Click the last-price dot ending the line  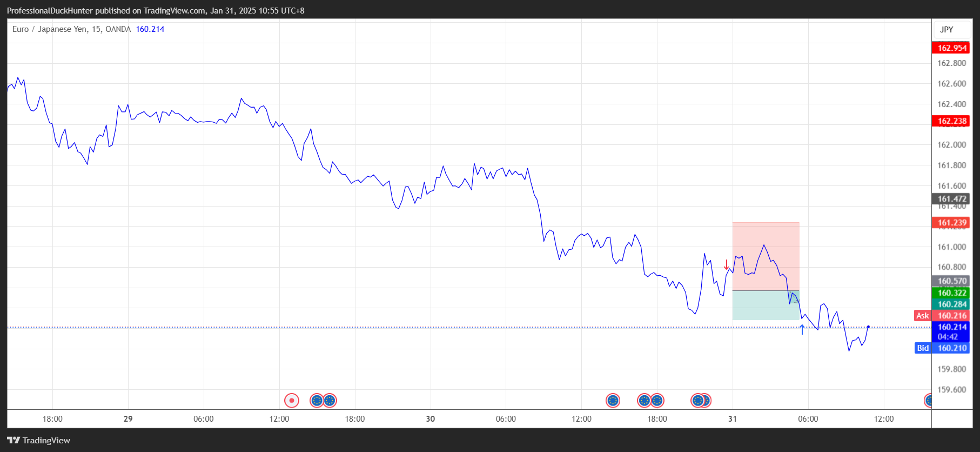click(x=868, y=327)
